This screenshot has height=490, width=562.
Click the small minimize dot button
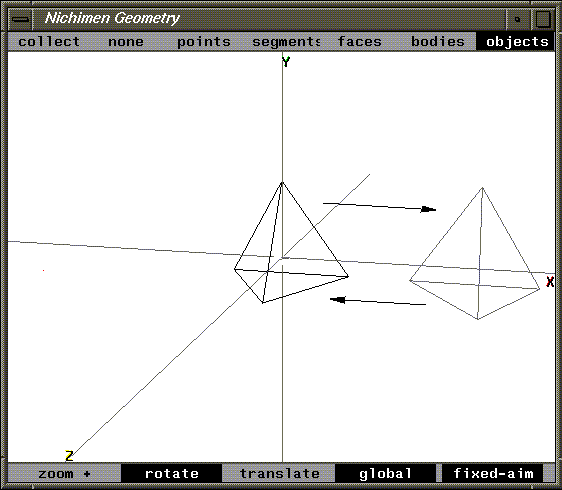(x=517, y=19)
